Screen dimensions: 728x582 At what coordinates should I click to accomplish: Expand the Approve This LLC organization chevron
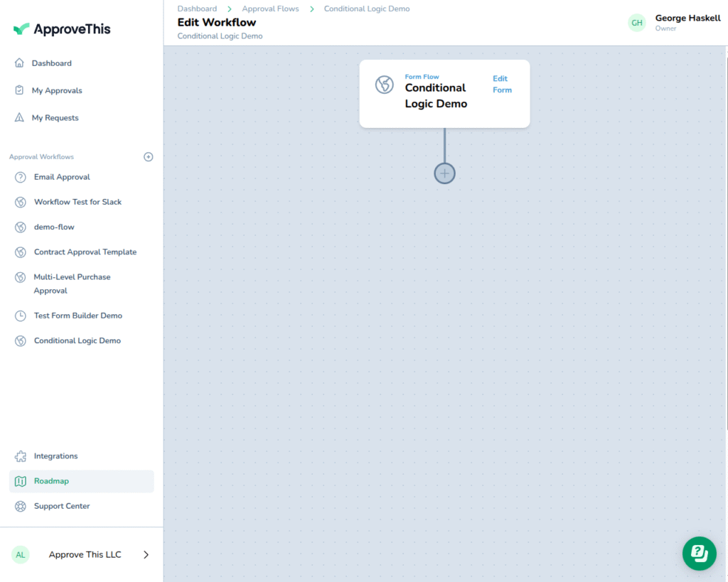146,554
